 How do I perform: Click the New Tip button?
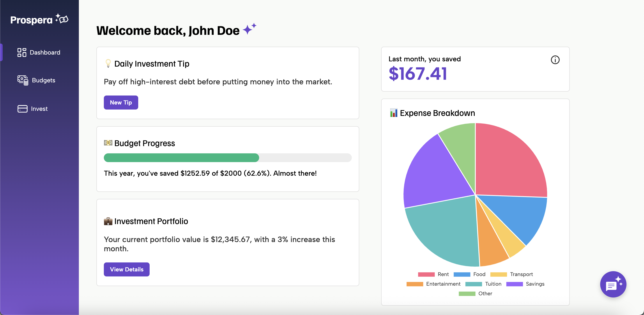[121, 103]
